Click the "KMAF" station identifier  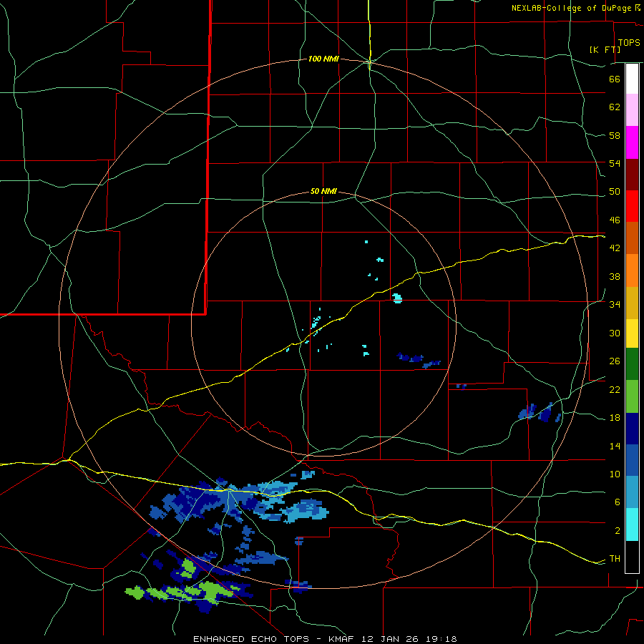tap(343, 639)
